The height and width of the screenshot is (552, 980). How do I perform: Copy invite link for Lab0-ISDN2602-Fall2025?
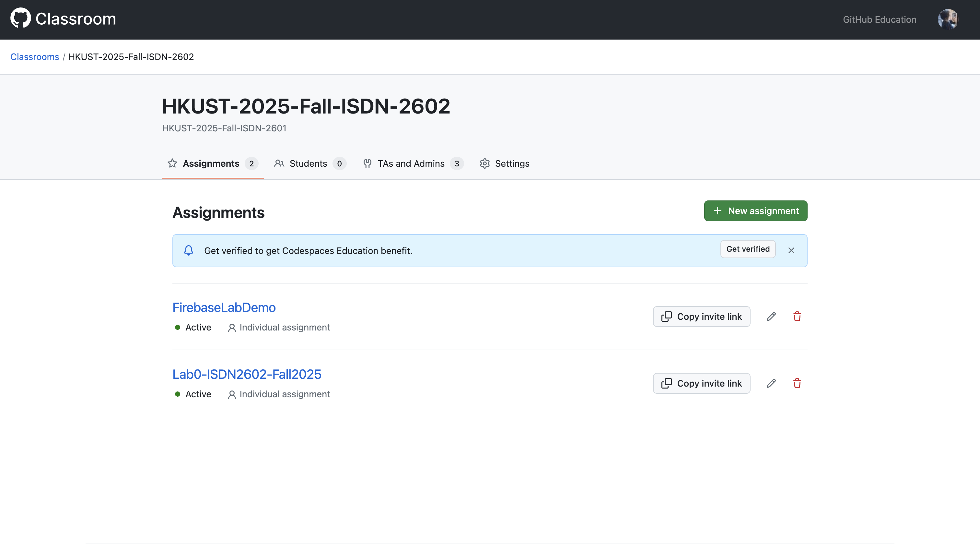tap(701, 383)
